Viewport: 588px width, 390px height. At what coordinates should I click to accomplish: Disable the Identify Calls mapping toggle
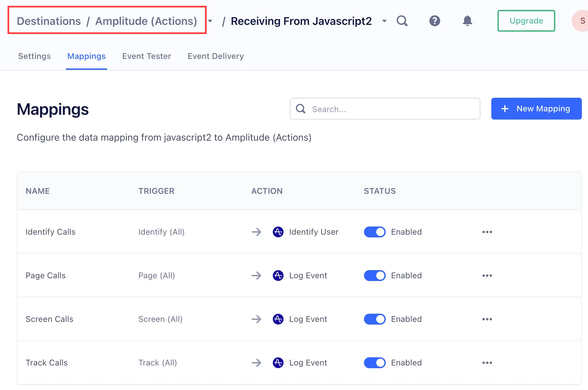tap(375, 232)
